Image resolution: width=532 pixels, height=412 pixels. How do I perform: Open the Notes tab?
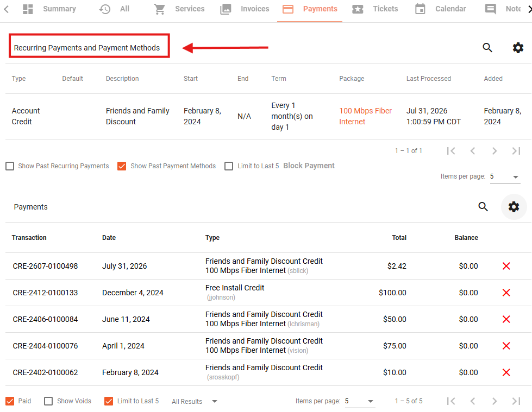(x=503, y=9)
